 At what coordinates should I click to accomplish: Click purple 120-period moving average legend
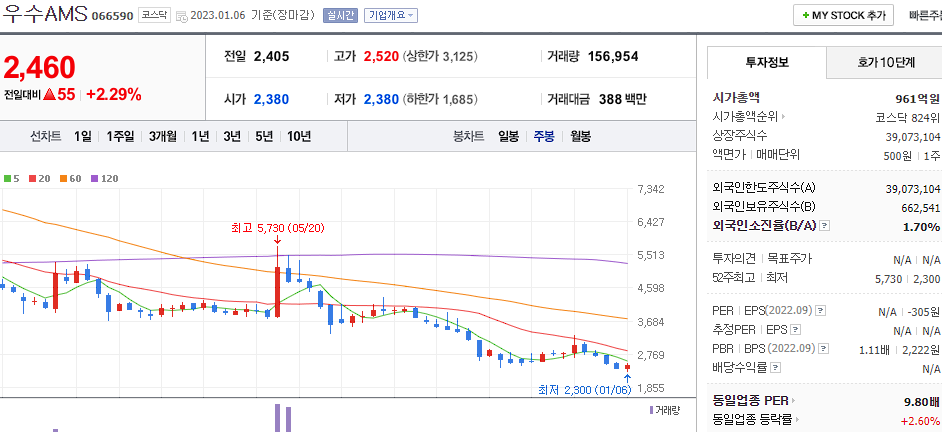point(105,178)
